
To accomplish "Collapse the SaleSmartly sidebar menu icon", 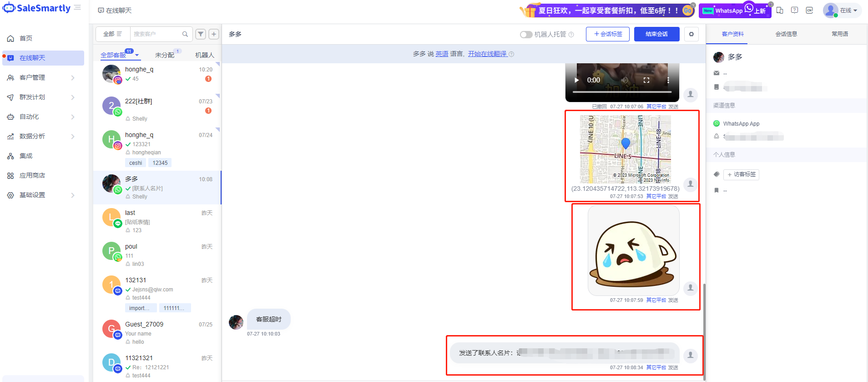I will pos(78,8).
